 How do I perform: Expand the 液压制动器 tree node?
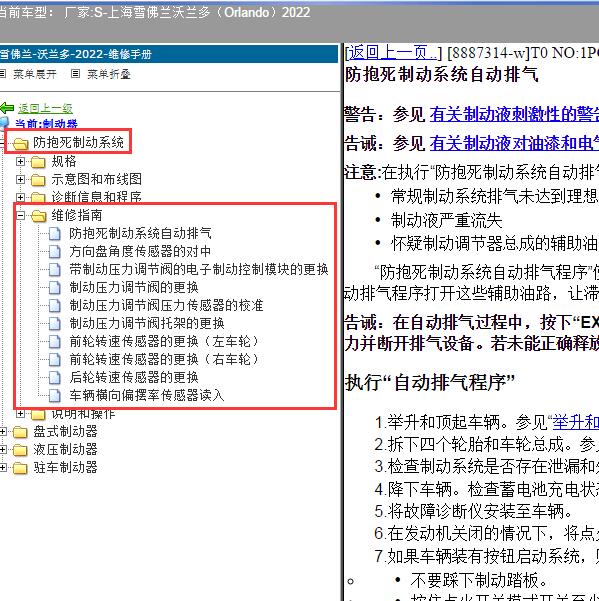pos(3,450)
